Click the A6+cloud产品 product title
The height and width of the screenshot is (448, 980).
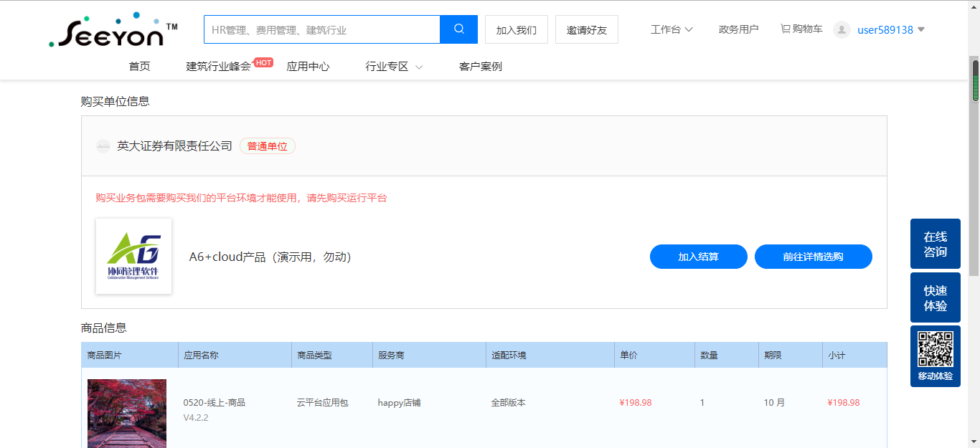pyautogui.click(x=270, y=257)
